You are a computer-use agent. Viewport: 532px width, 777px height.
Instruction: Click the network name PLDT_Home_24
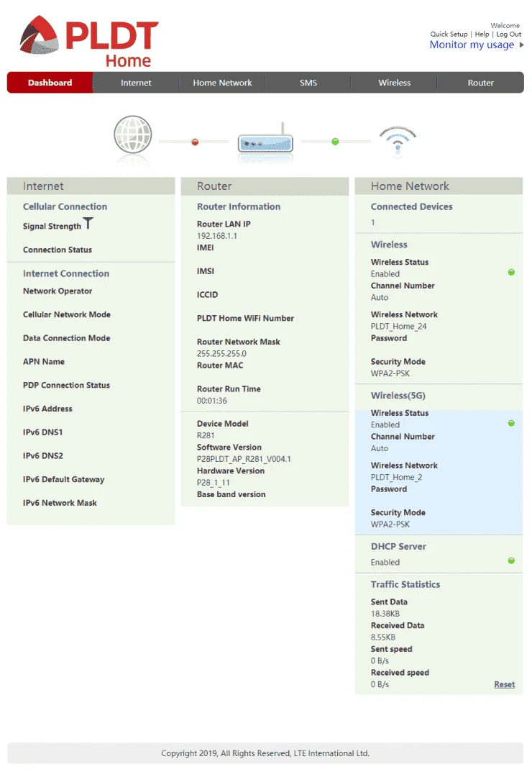pyautogui.click(x=398, y=327)
